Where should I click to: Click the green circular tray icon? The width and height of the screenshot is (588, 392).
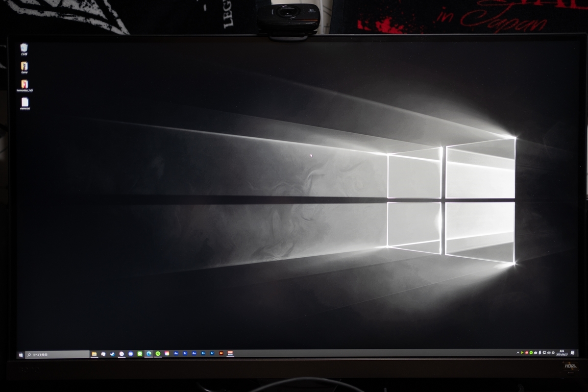pyautogui.click(x=531, y=353)
